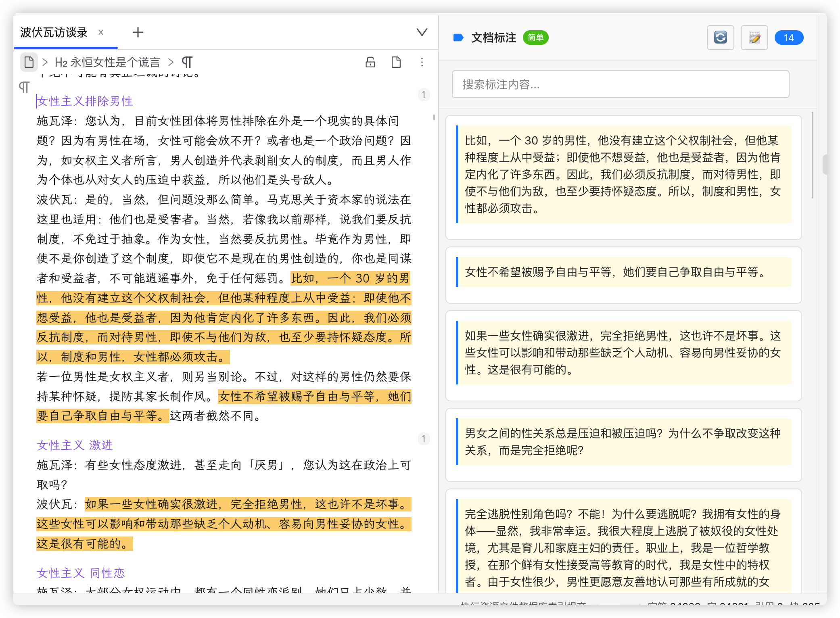Screen dimensions: 840x618
Task: Click the page export icon in toolbar
Action: click(396, 62)
